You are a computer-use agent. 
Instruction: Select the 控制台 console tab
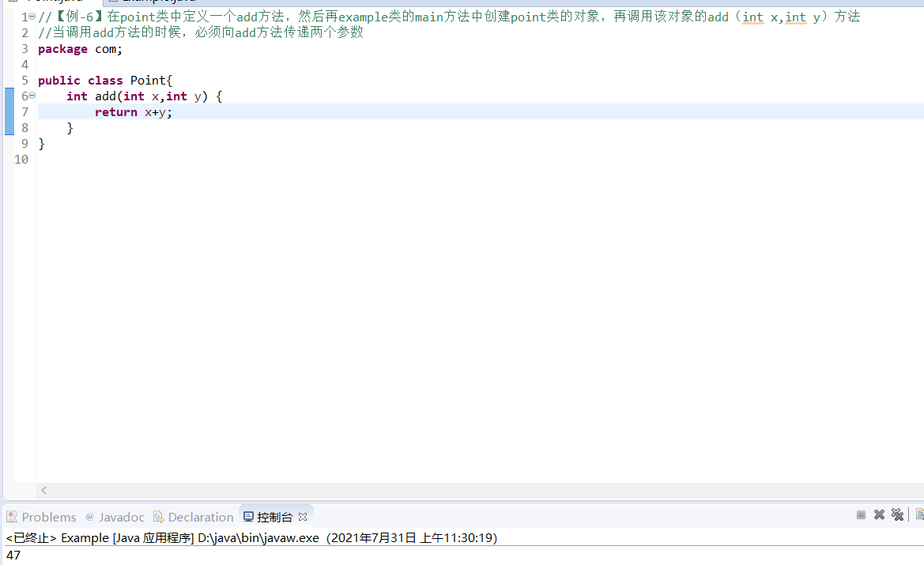(x=274, y=517)
